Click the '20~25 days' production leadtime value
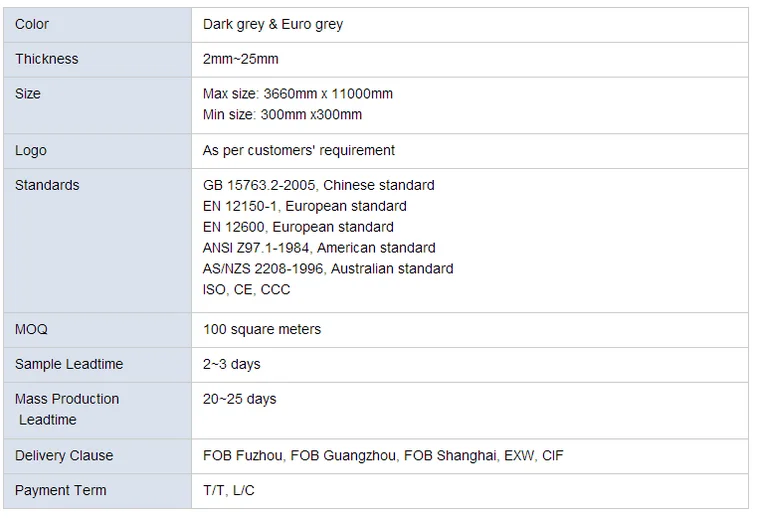761x527 pixels. point(239,400)
